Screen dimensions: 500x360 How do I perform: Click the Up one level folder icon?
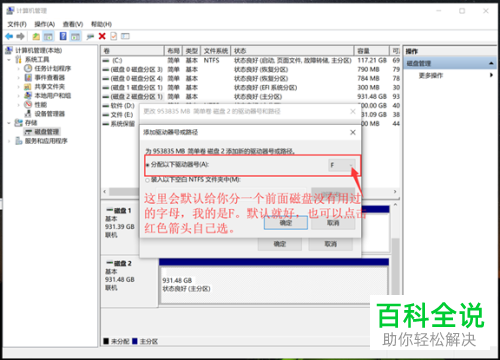coord(36,36)
